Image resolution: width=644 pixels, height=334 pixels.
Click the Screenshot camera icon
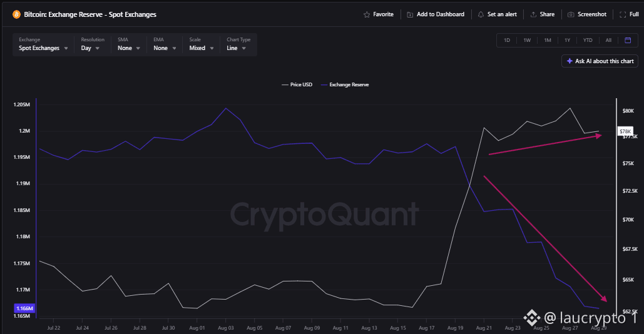tap(571, 14)
